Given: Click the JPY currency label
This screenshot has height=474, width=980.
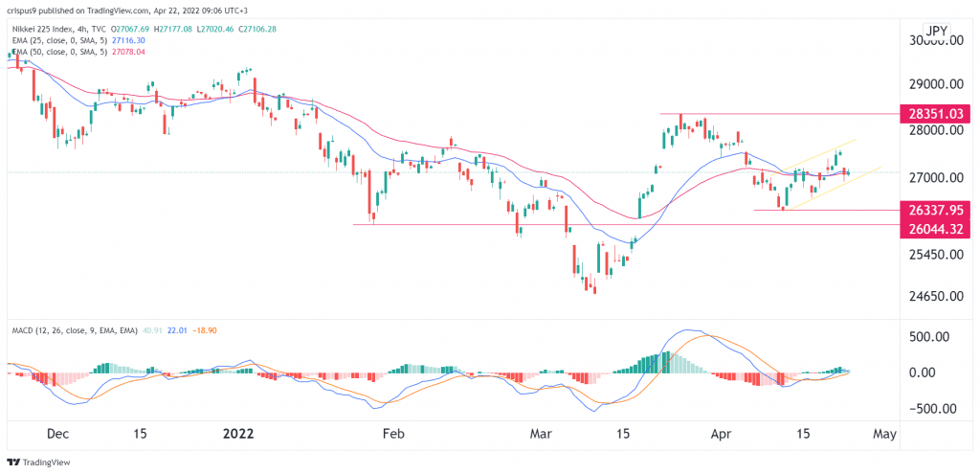Looking at the screenshot, I should 936,30.
